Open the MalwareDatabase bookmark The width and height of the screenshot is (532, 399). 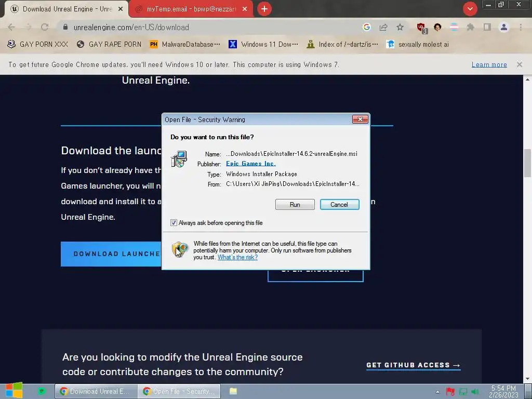pyautogui.click(x=185, y=45)
